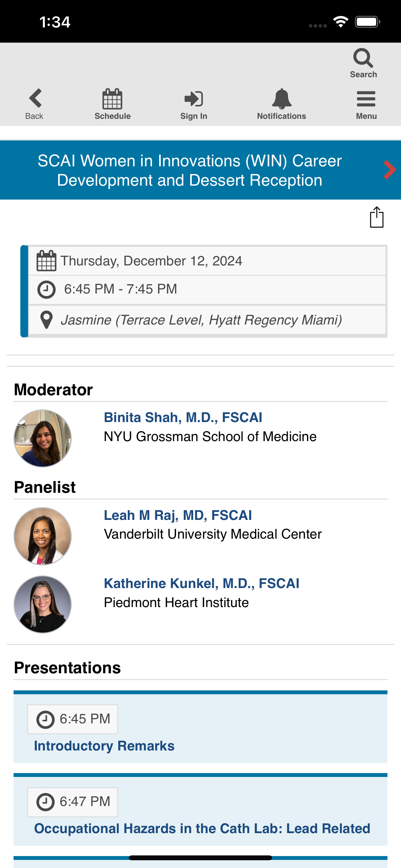
Task: Open the Schedule calendar icon
Action: [x=112, y=99]
